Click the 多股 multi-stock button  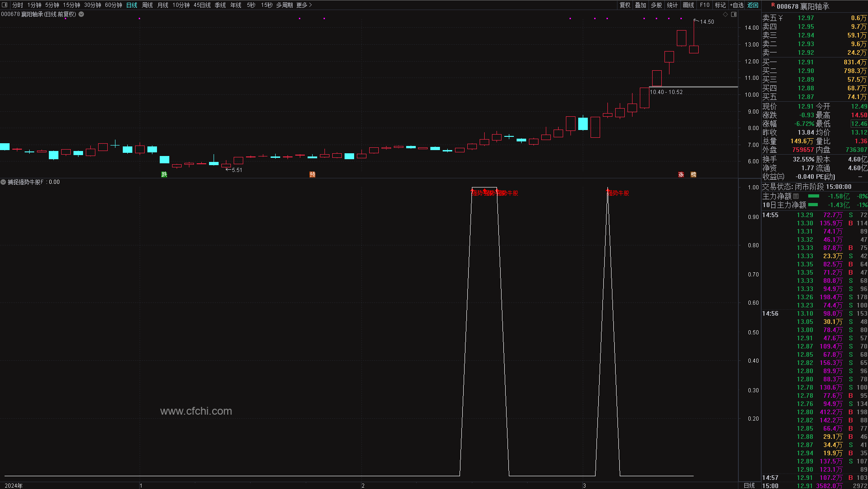click(x=656, y=5)
